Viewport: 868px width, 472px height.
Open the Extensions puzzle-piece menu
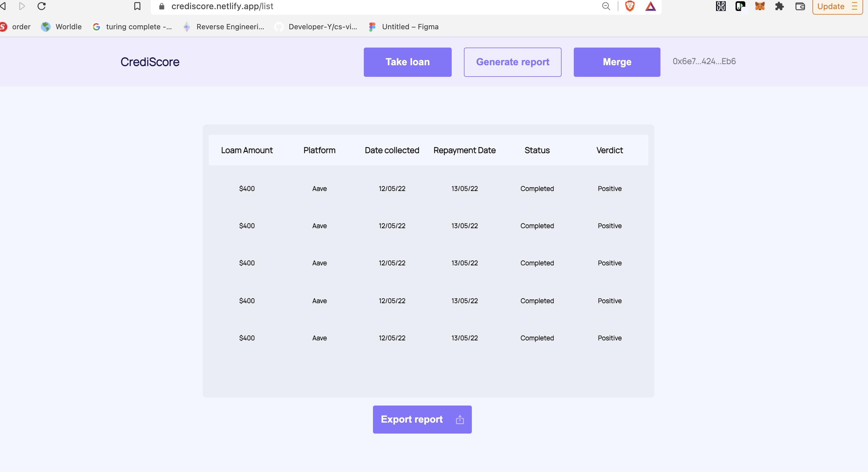pyautogui.click(x=779, y=6)
